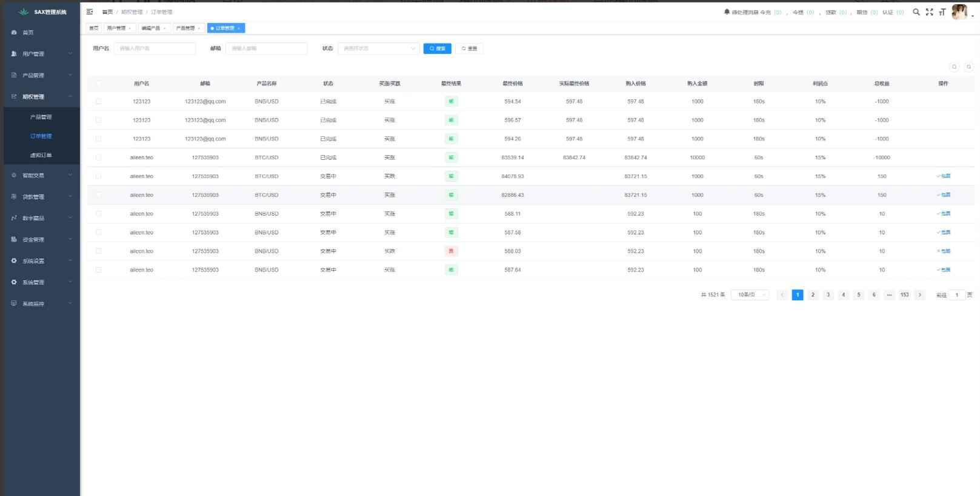This screenshot has height=496, width=980.
Task: Select the checkbox for the 83539.14 BTC/USD row
Action: pos(98,157)
